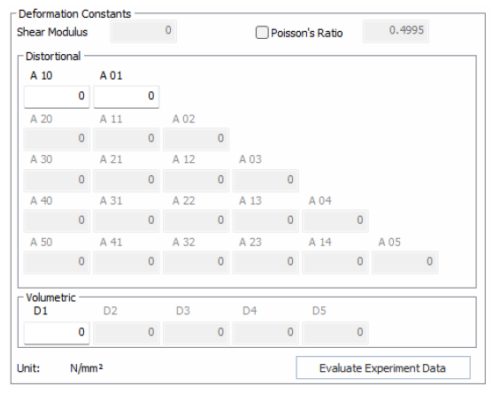500x394 pixels.
Task: Click the Poisson's Ratio value field showing 0.4995
Action: [x=396, y=31]
